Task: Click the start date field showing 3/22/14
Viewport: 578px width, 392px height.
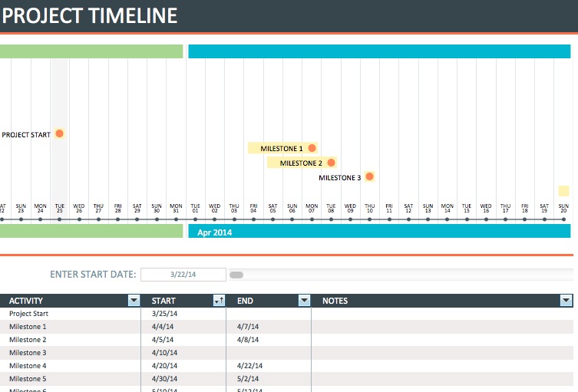Action: tap(183, 275)
